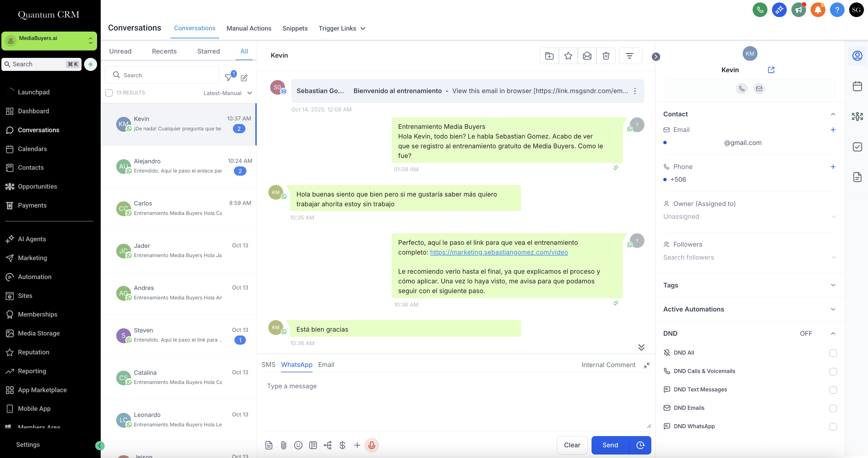Screen dimensions: 868x458
Task: Switch to the Unread tab
Action: (x=120, y=51)
